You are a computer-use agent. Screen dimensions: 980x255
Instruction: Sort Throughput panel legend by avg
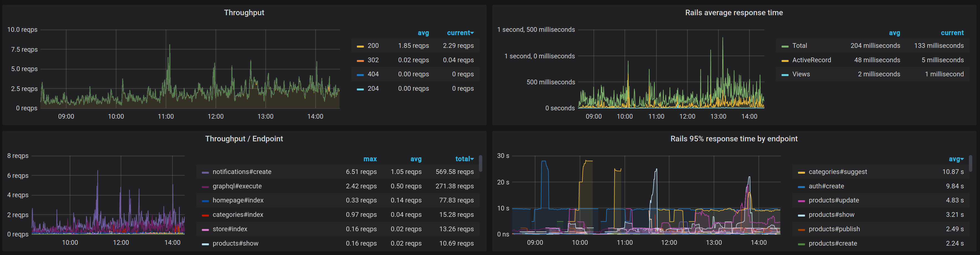tap(423, 33)
